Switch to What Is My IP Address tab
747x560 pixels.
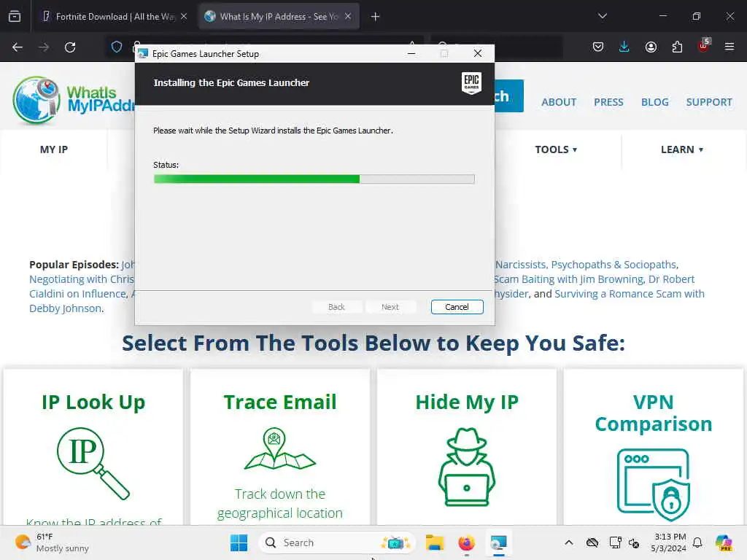[279, 17]
